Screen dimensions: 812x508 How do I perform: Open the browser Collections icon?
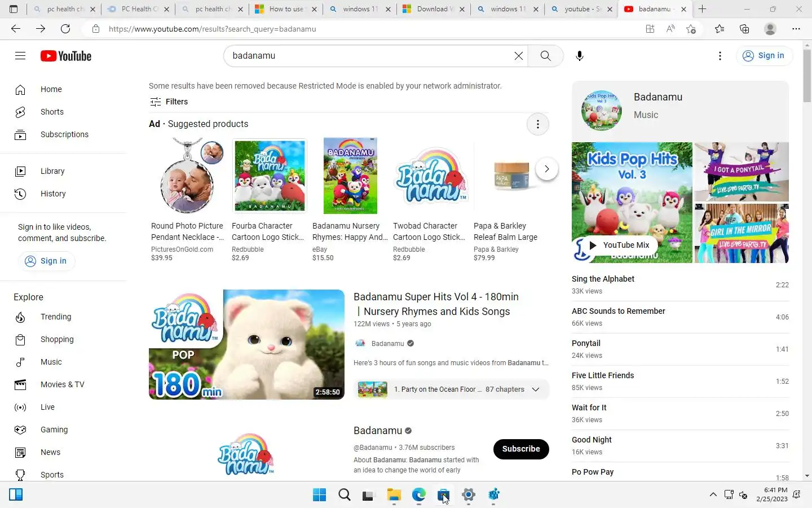pyautogui.click(x=744, y=29)
